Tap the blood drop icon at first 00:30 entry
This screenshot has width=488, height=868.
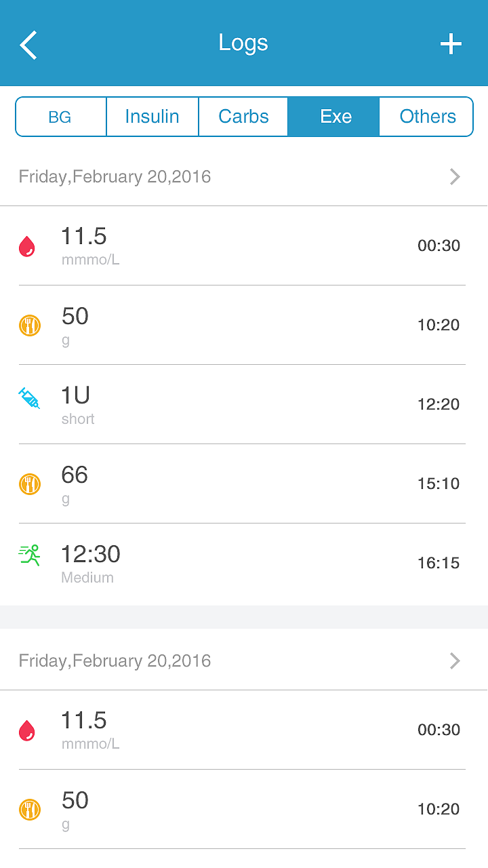(27, 246)
